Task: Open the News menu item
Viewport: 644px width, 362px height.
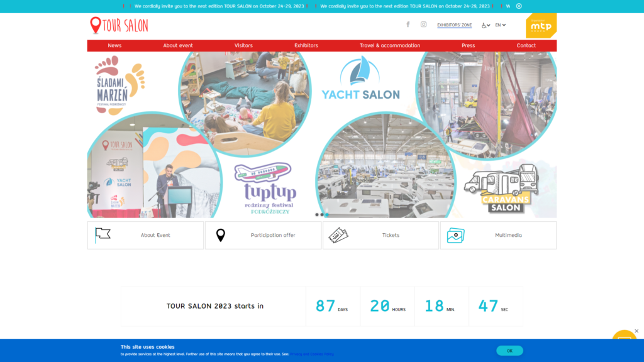Action: (114, 45)
